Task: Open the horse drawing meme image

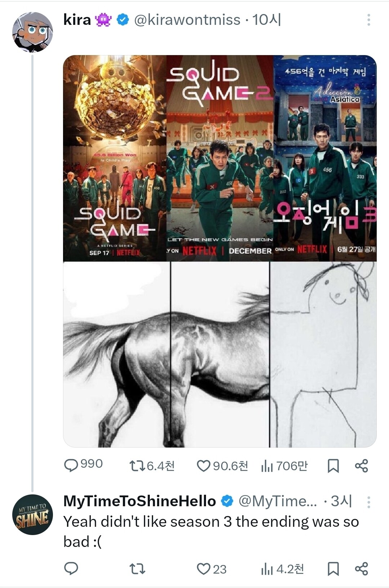Action: pyautogui.click(x=220, y=355)
